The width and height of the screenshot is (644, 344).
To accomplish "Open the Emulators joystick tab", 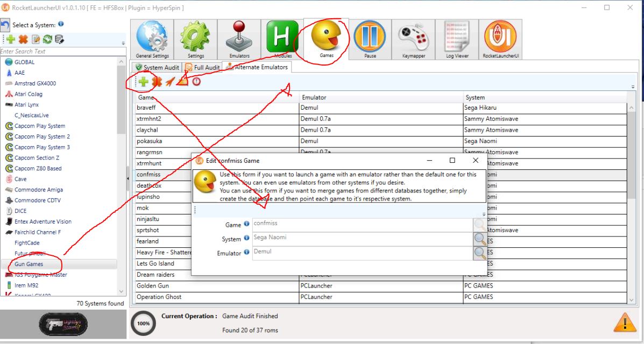I will (x=239, y=39).
